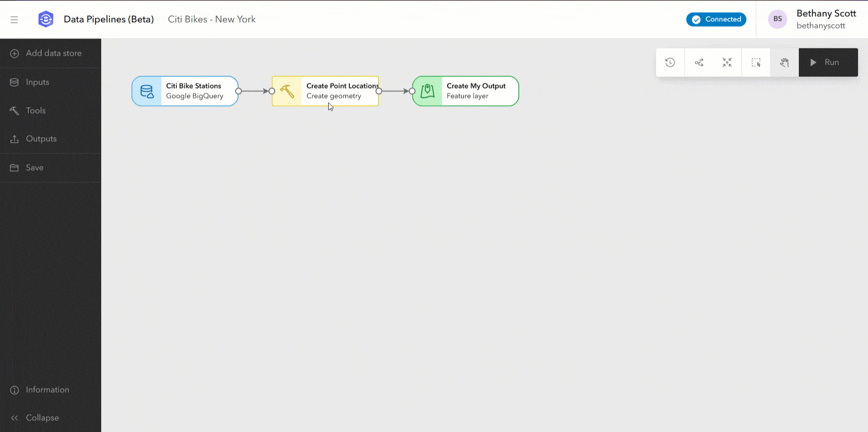Open the Bethany Scott user profile avatar
The width and height of the screenshot is (868, 432).
(x=778, y=19)
